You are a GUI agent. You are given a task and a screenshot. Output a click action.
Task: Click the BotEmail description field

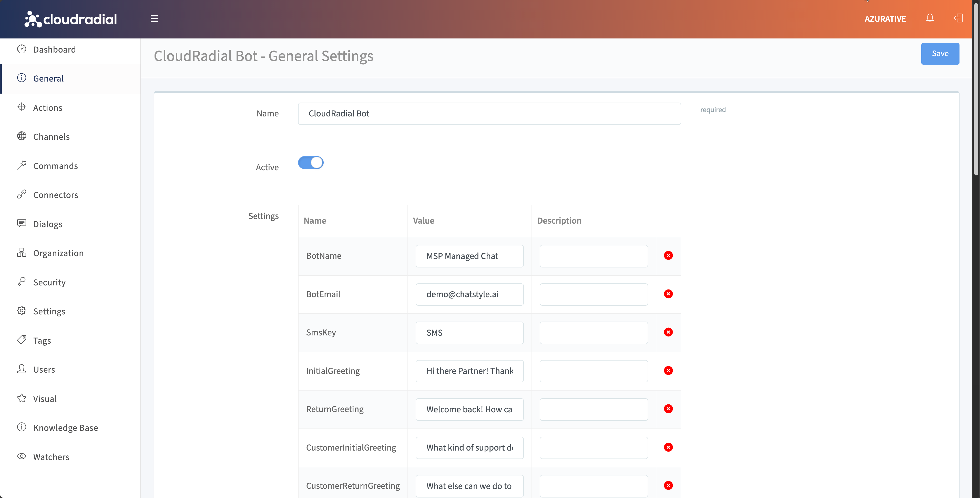click(594, 294)
